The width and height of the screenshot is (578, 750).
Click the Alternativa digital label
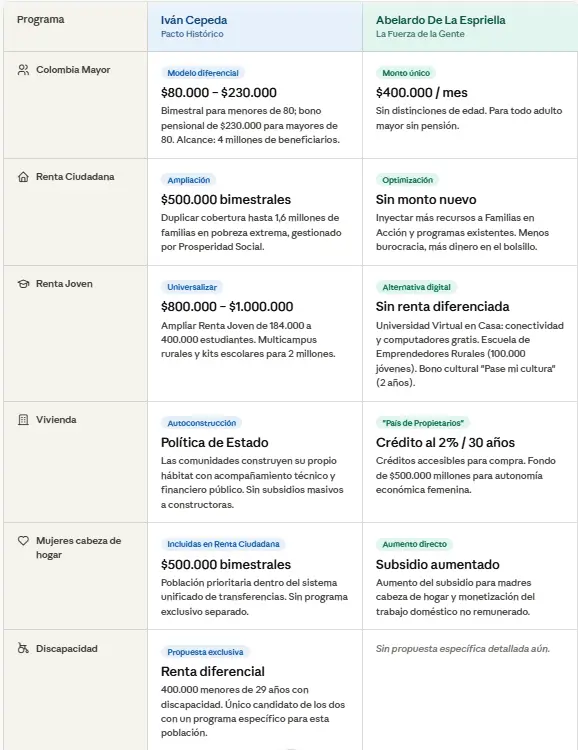click(x=416, y=287)
